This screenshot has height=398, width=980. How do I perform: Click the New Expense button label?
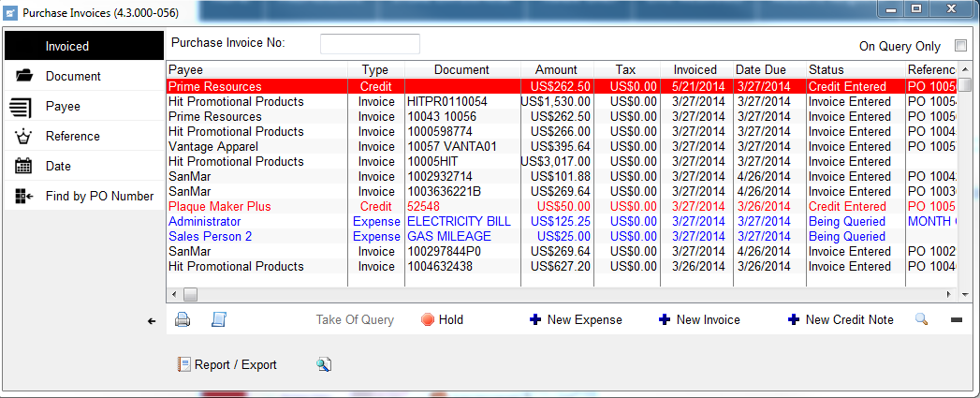tap(584, 319)
